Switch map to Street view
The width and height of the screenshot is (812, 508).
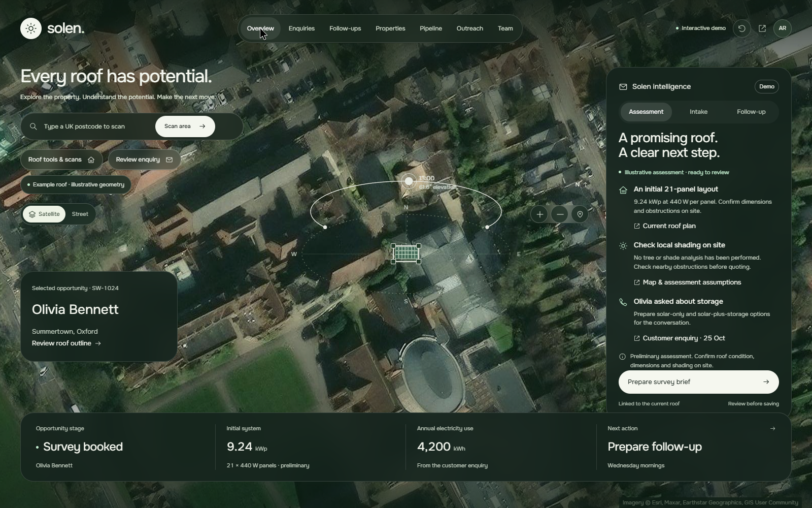pos(80,214)
